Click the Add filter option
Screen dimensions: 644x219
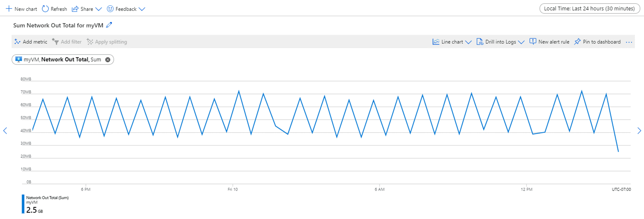(x=67, y=42)
